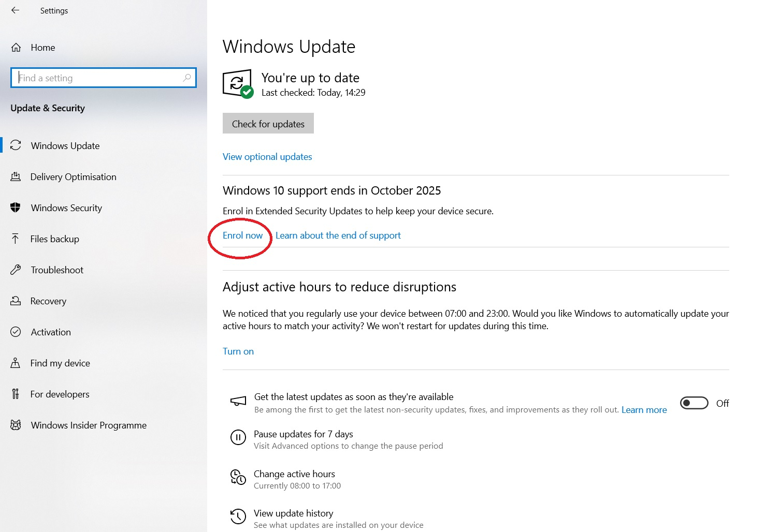Open For developers settings

click(60, 394)
